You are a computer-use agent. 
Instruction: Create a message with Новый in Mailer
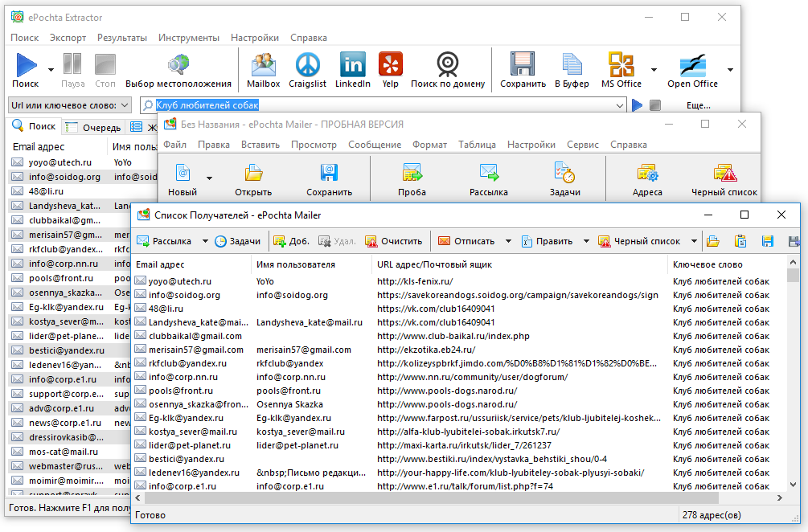point(183,178)
